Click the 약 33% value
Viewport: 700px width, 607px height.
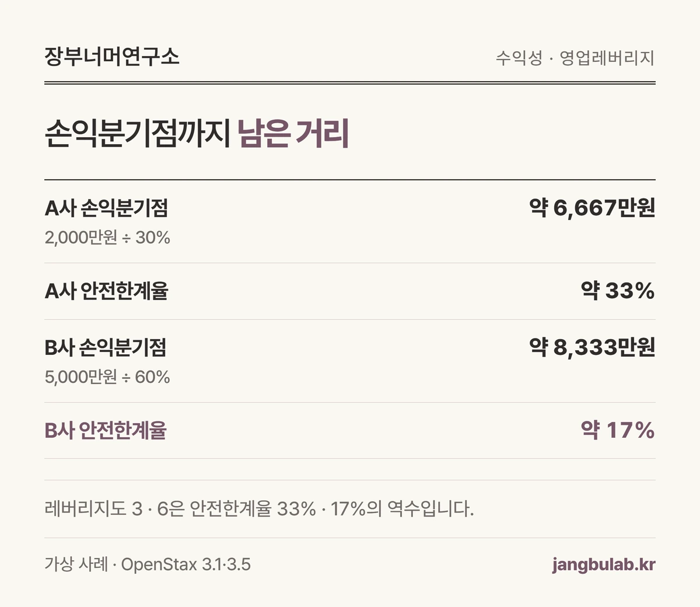click(618, 290)
